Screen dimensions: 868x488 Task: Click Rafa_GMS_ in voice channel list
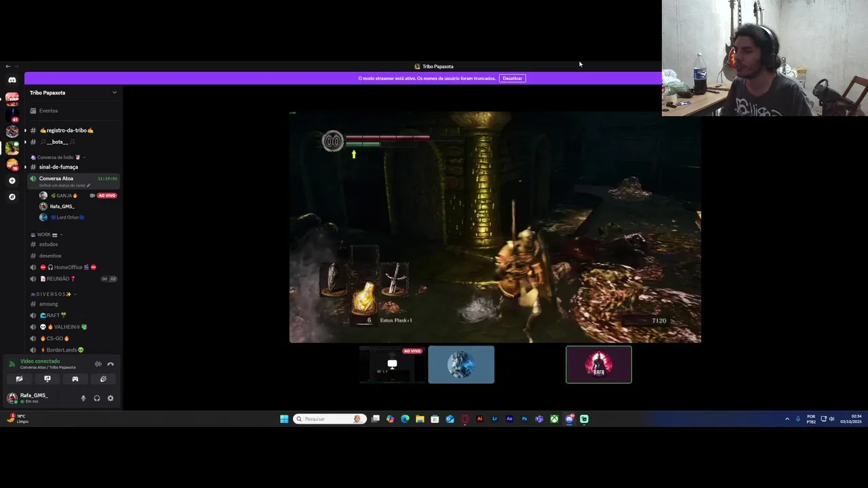pyautogui.click(x=62, y=206)
